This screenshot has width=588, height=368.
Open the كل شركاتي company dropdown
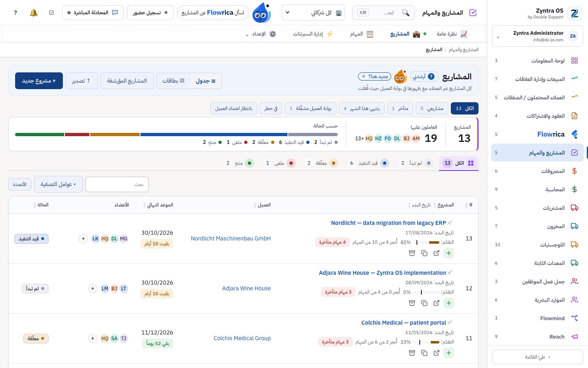tap(313, 13)
